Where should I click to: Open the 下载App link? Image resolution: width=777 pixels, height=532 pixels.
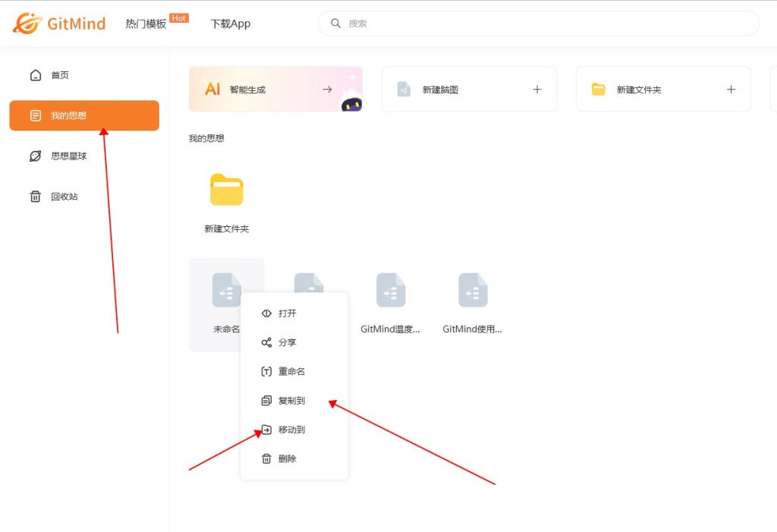[231, 24]
